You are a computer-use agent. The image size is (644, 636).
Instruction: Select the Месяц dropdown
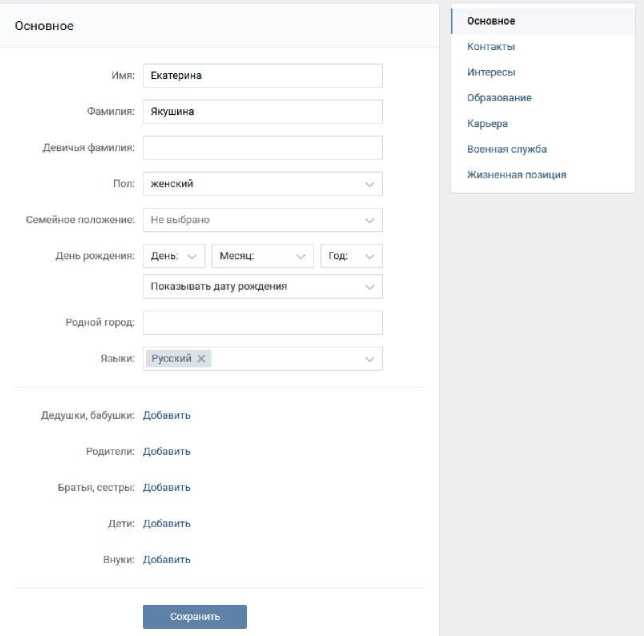(262, 256)
